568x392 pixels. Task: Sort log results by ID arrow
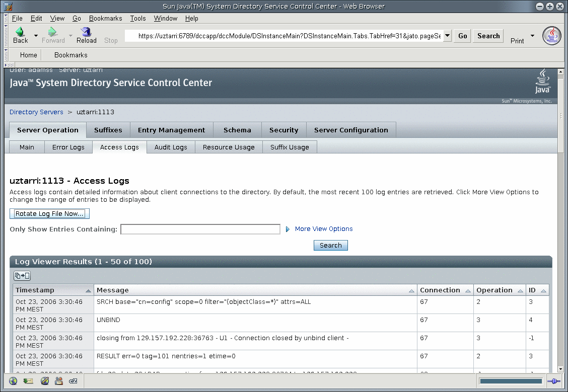pos(543,291)
